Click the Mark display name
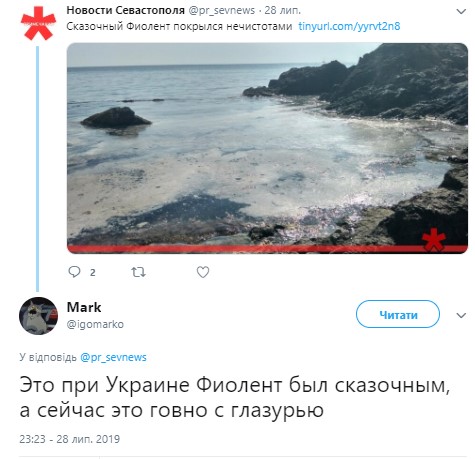The image size is (475, 459). [84, 307]
